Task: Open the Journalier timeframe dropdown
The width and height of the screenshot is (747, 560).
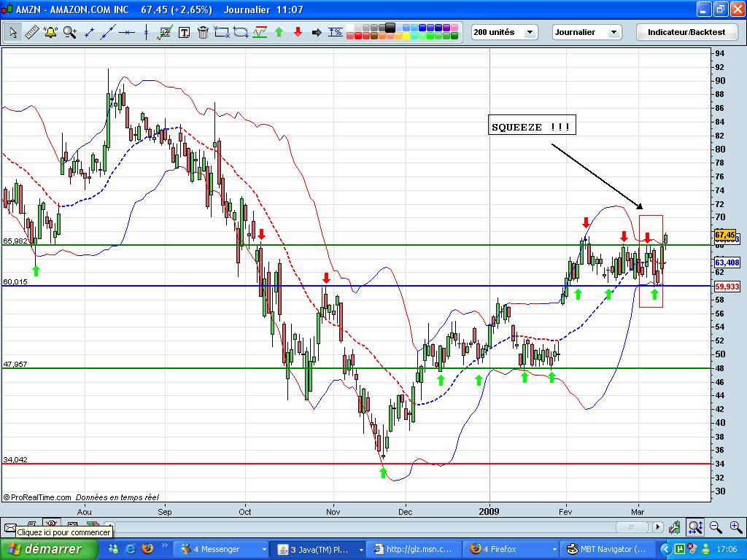Action: (587, 32)
